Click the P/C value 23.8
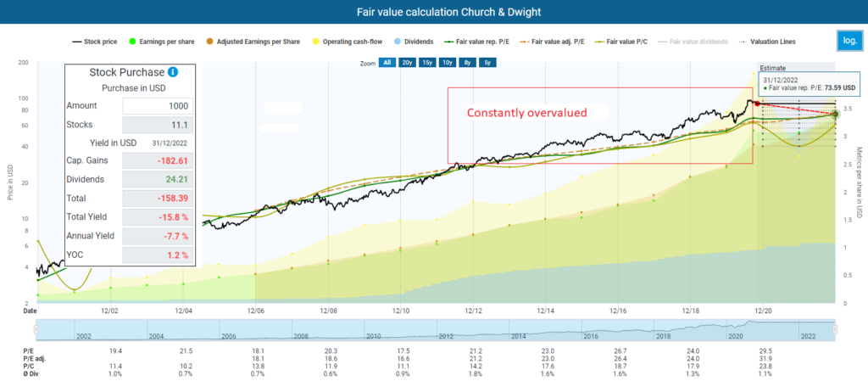 click(x=764, y=366)
